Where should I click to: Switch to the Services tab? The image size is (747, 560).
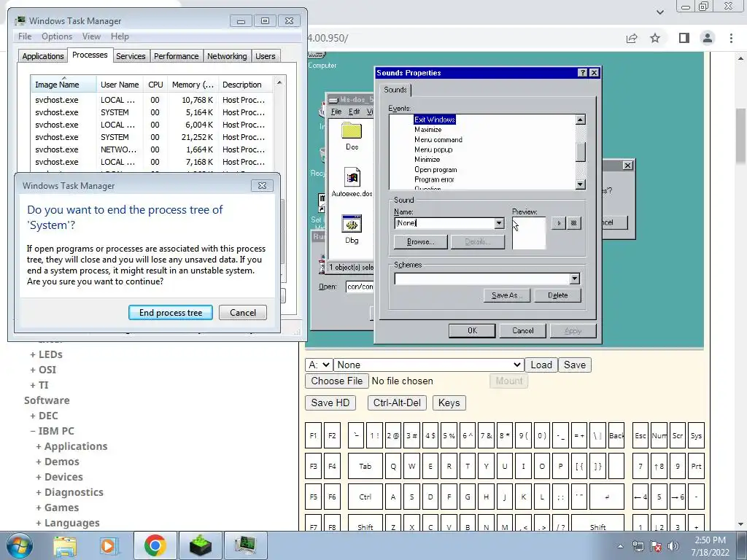[x=131, y=56]
